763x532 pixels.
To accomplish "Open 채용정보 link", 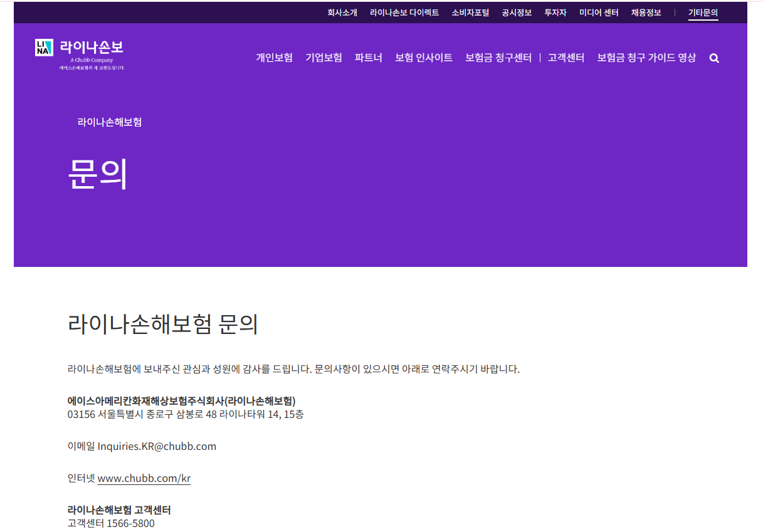I will [646, 13].
